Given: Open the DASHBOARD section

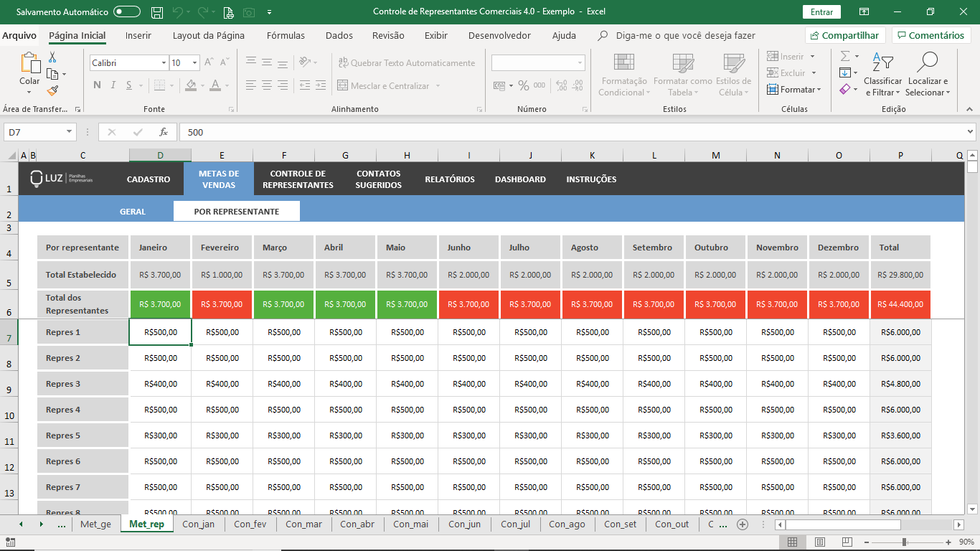Looking at the screenshot, I should point(520,179).
